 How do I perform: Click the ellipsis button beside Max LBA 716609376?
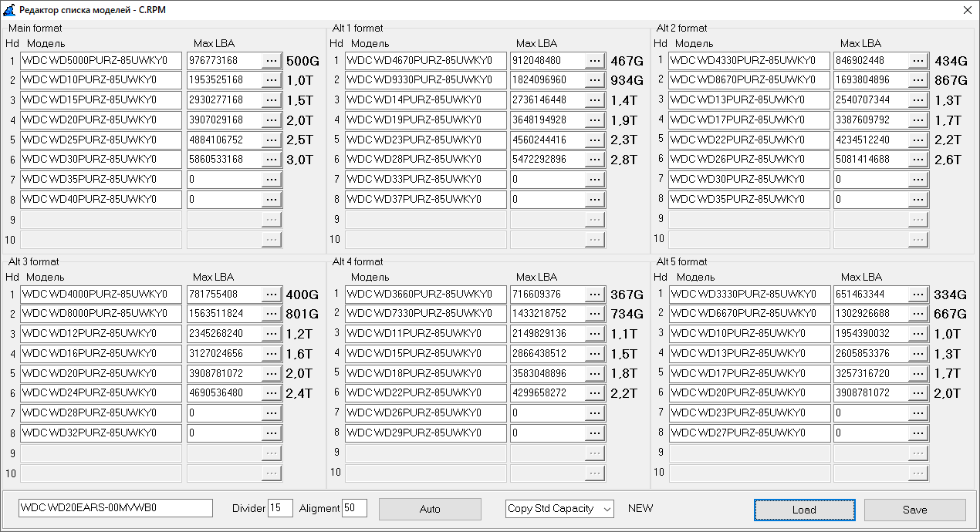(x=595, y=295)
